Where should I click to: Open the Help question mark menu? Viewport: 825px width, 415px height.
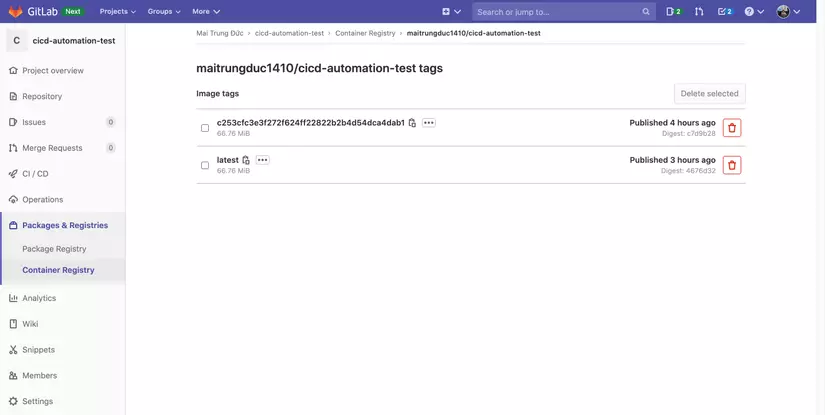click(754, 12)
